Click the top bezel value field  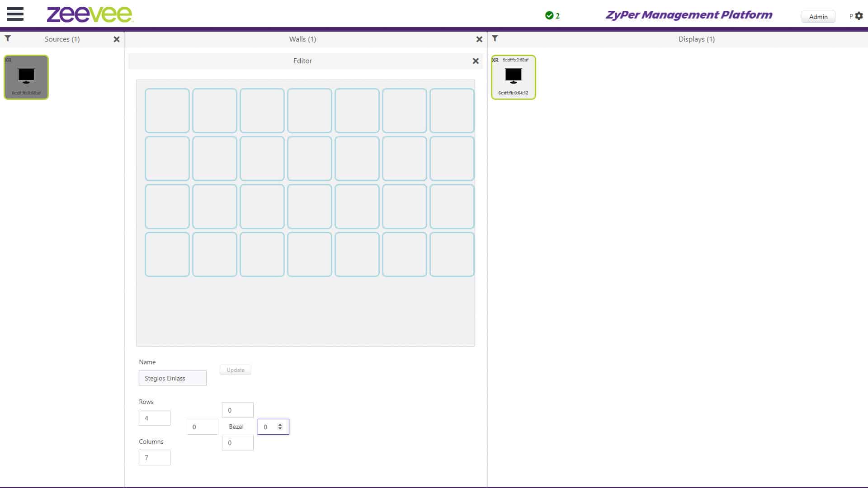237,410
